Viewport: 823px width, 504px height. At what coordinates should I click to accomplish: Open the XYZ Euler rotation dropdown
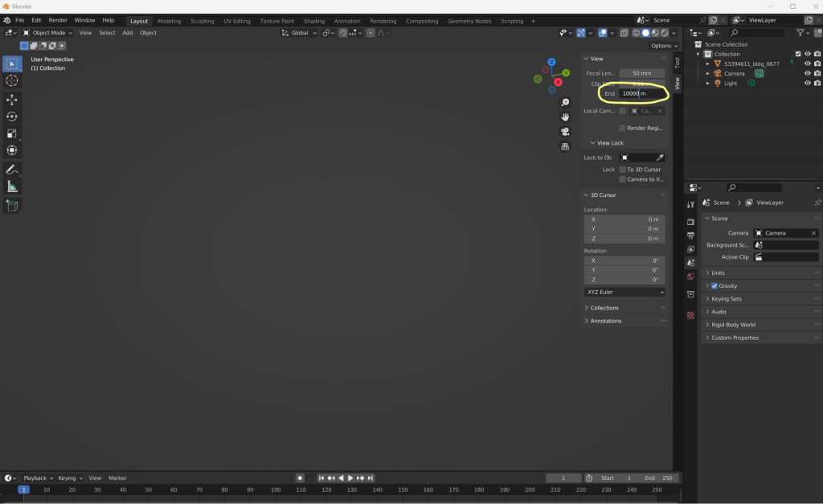624,292
